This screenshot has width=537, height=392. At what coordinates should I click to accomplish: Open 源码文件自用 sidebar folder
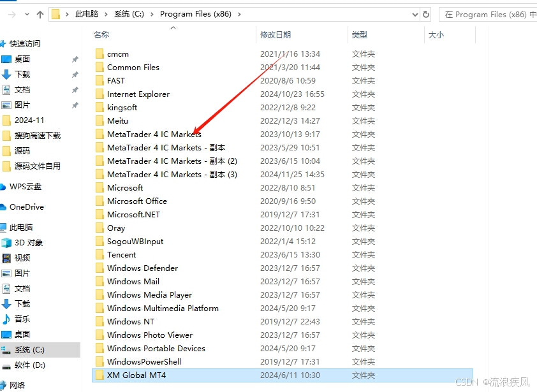point(38,166)
